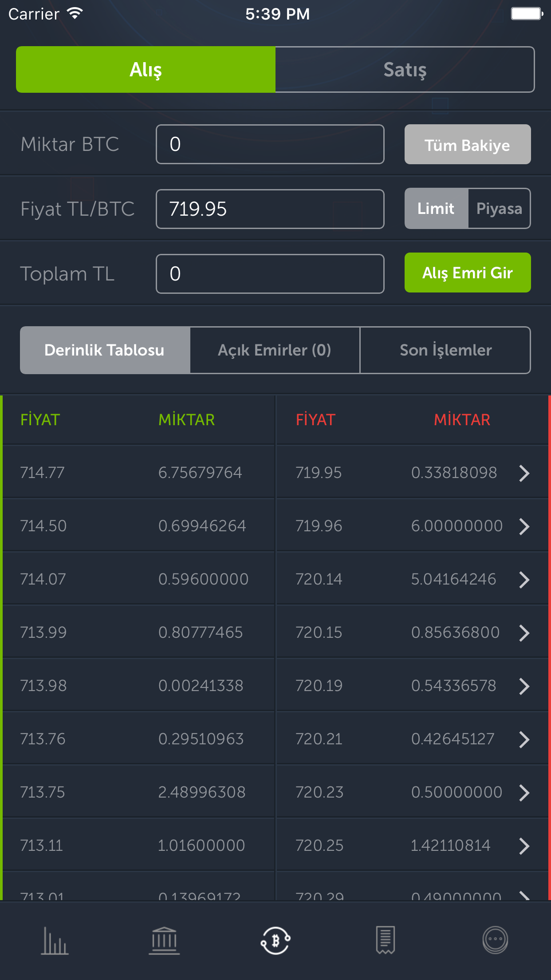Open the more options tab icon
Viewport: 551px width, 980px height.
click(495, 940)
